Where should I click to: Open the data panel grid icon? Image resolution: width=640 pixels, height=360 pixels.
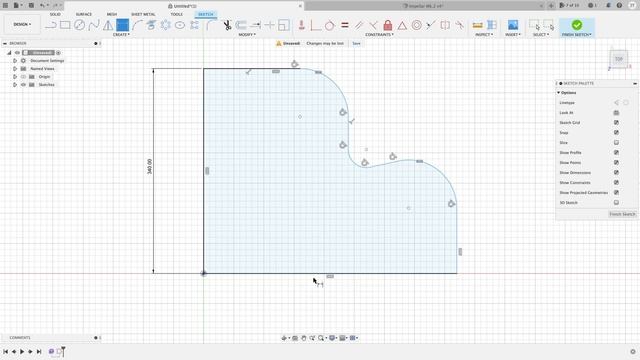(6, 6)
